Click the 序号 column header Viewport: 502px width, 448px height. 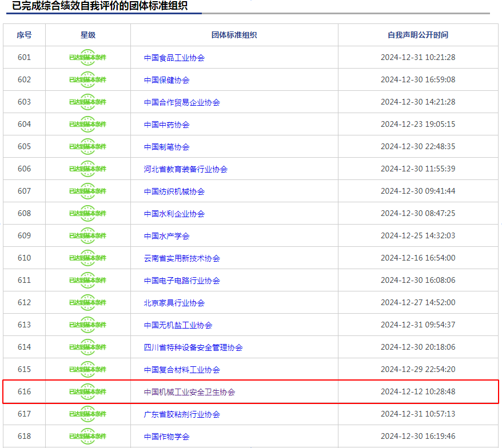[x=25, y=35]
